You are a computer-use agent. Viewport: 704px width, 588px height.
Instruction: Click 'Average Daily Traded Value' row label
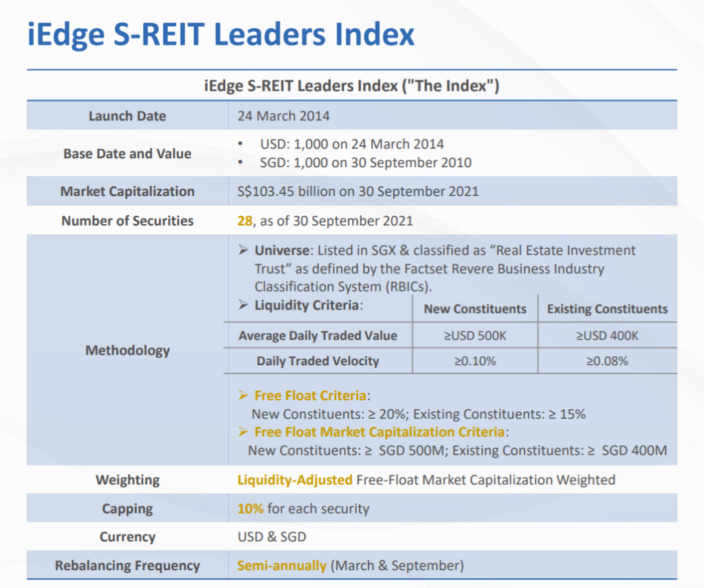(318, 336)
